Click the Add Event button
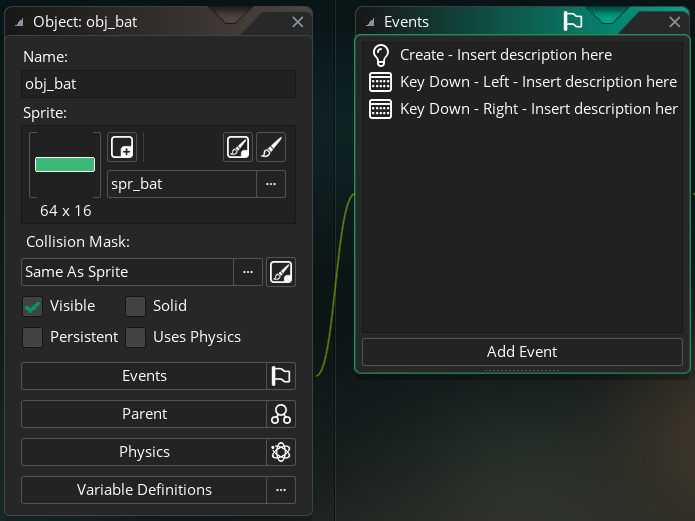 pyautogui.click(x=522, y=352)
